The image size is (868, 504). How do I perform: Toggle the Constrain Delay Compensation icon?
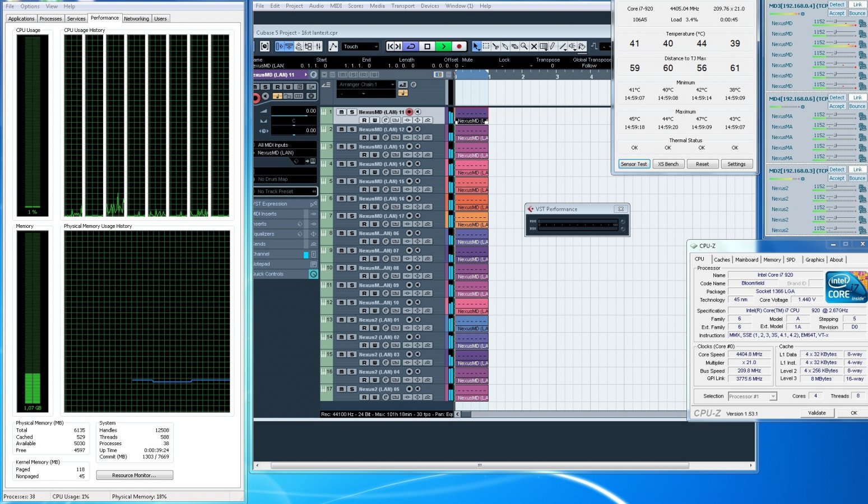click(264, 46)
